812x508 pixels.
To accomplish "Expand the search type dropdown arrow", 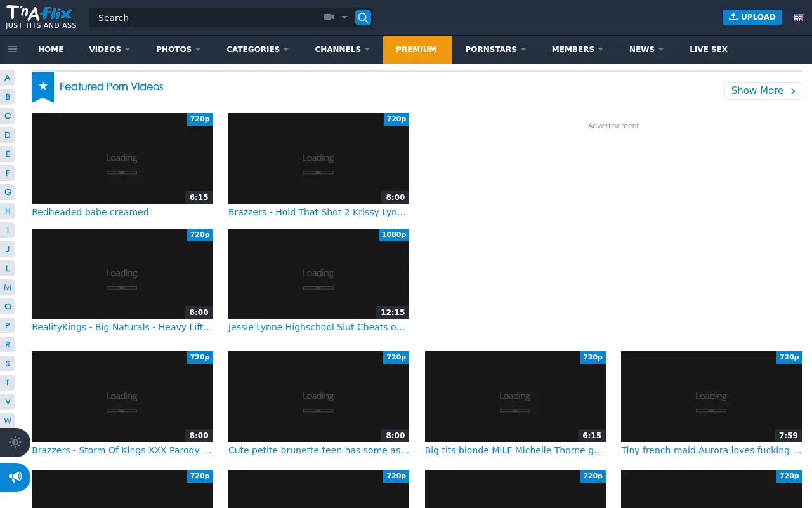I will click(344, 18).
